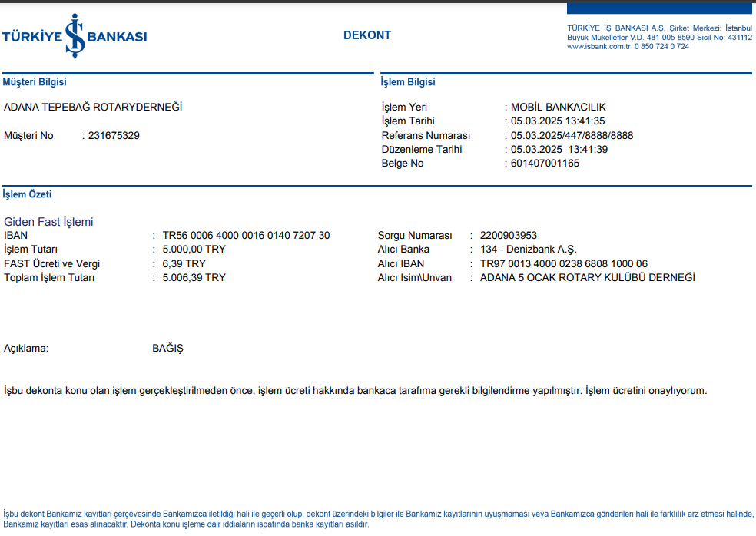
Task: Select amount 5.000,00 TRY
Action: (194, 250)
